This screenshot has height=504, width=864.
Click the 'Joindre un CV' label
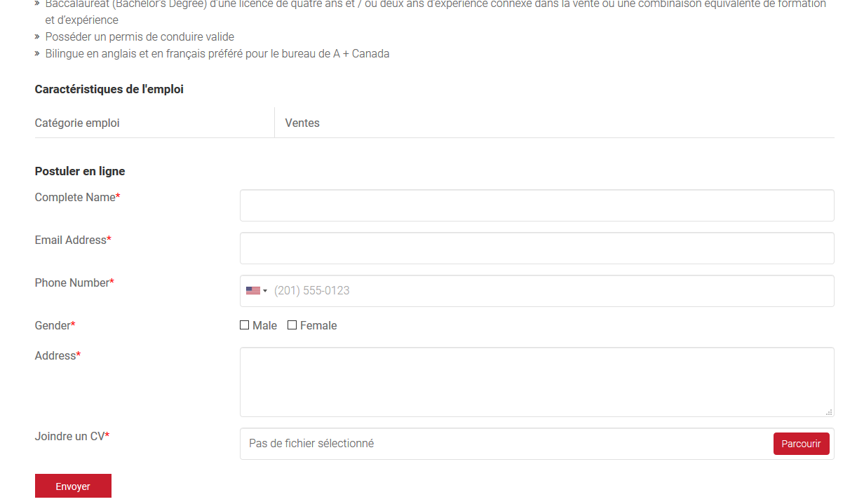pyautogui.click(x=69, y=437)
